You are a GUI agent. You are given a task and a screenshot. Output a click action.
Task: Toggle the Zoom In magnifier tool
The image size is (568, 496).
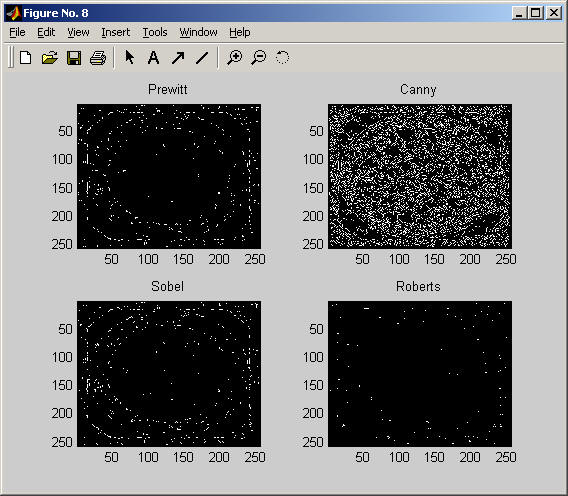click(234, 58)
